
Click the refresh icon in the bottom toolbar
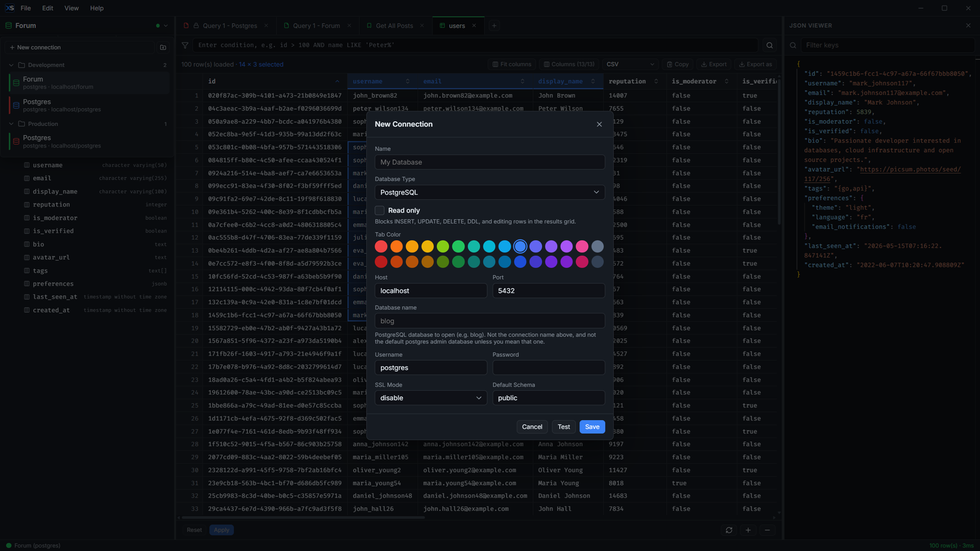pos(729,530)
